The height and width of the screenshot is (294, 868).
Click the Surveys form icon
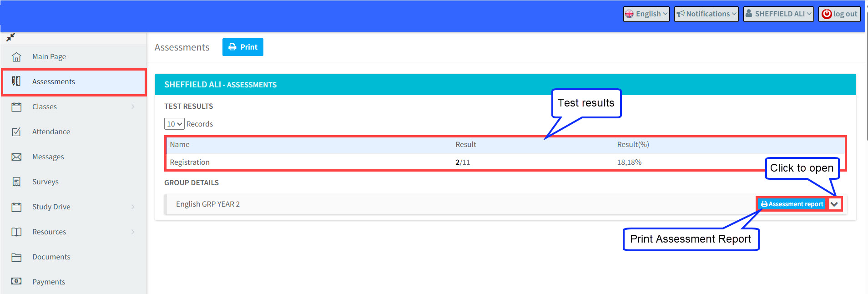(x=16, y=182)
